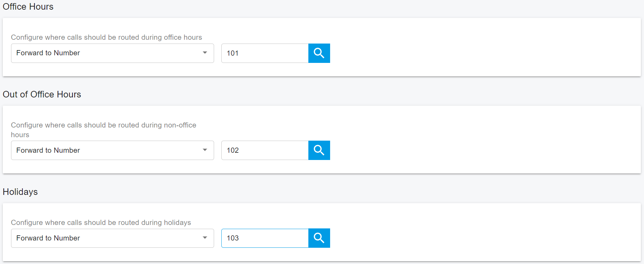Viewport: 644px width, 264px height.
Task: Open the destination search for Holidays routing
Action: (x=319, y=238)
